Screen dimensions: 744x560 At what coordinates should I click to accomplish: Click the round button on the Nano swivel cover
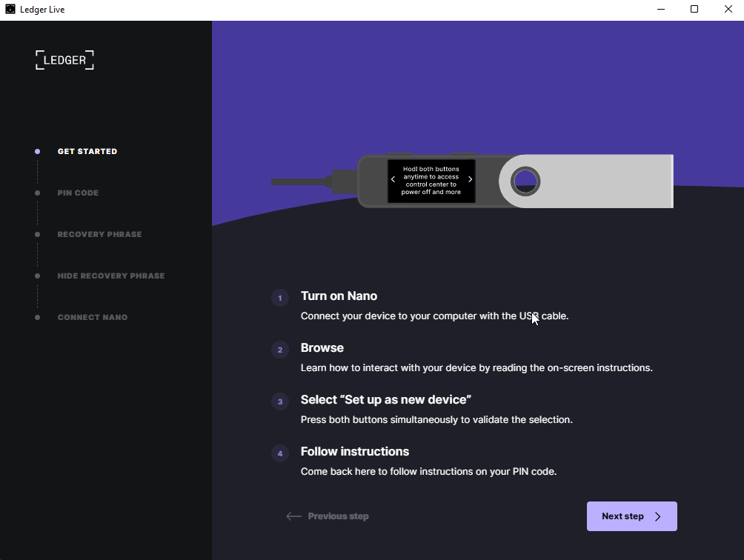click(525, 181)
